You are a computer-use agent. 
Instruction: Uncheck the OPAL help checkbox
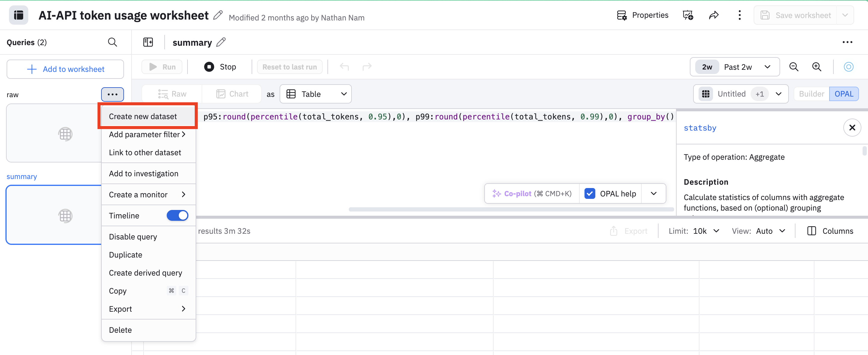(x=590, y=193)
